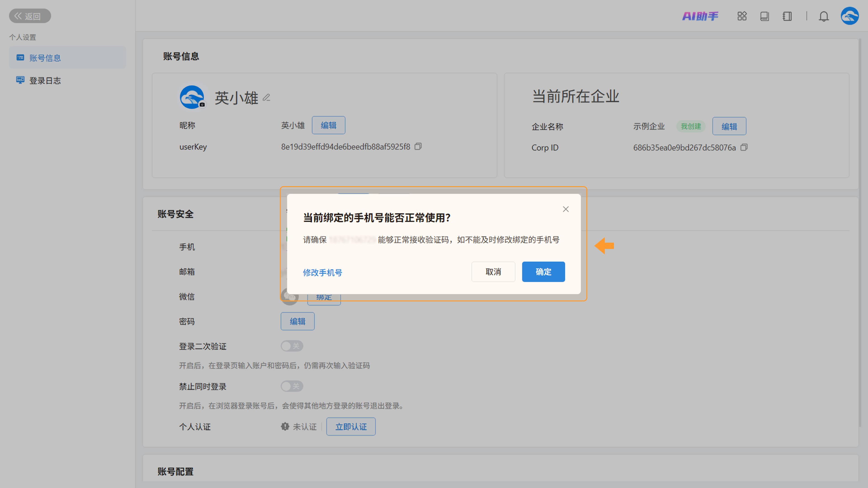Click the 返回 back button

tap(30, 16)
